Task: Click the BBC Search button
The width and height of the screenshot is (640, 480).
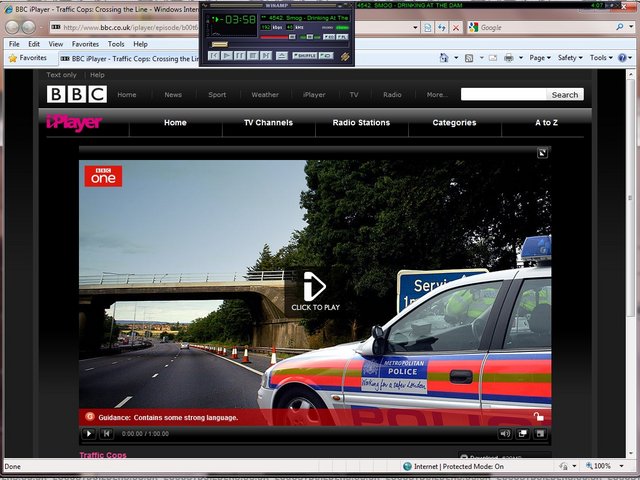Action: (x=565, y=95)
